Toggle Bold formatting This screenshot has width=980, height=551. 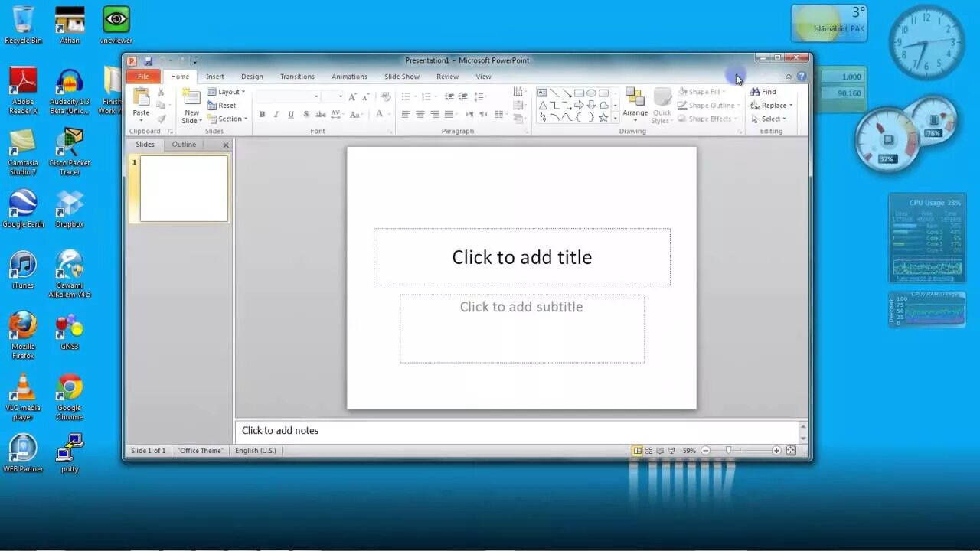pos(262,115)
